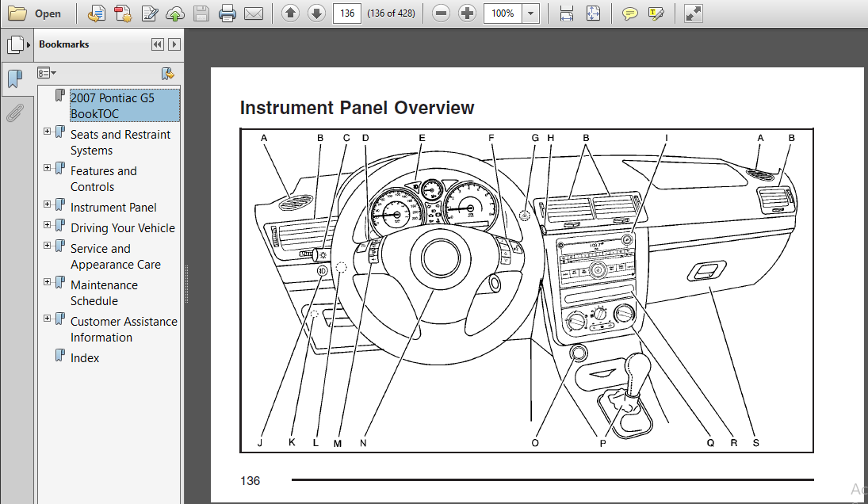Click the page number 136 at the page bottom

tap(250, 481)
